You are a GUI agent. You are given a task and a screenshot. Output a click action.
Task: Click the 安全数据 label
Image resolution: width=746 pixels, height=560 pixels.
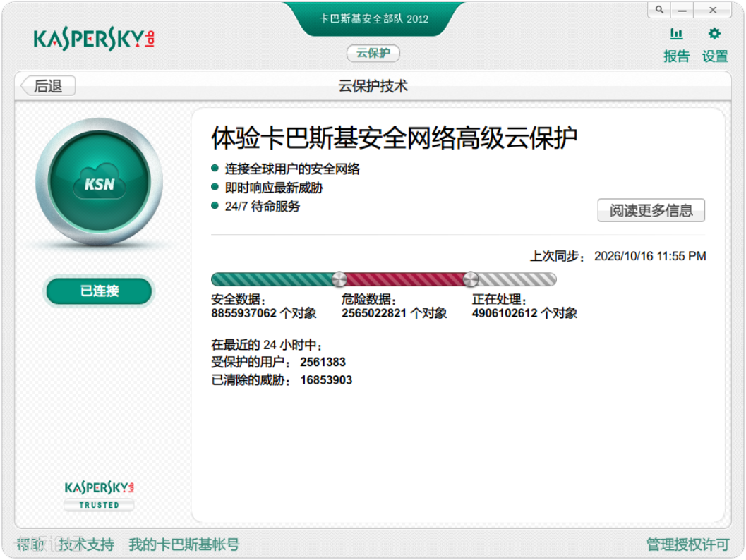point(239,300)
